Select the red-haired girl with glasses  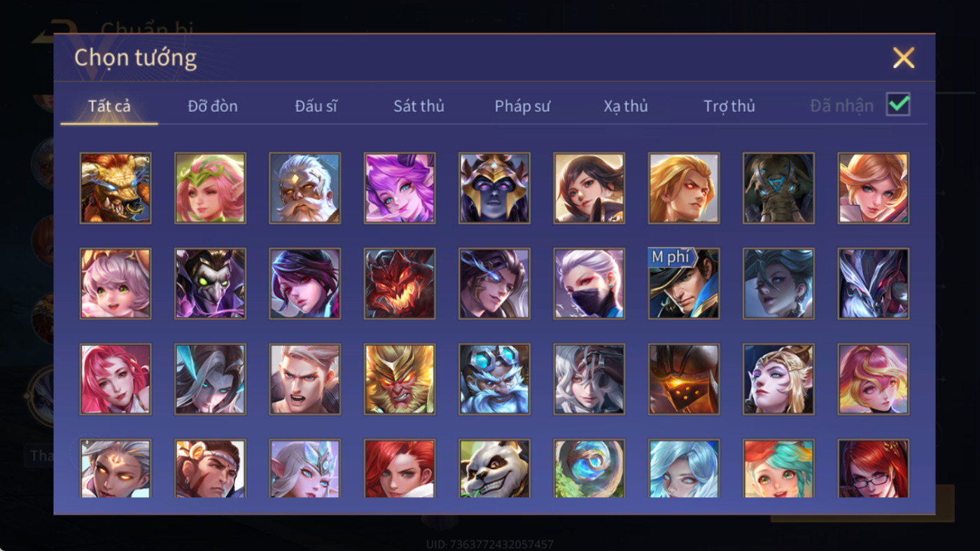pos(874,468)
